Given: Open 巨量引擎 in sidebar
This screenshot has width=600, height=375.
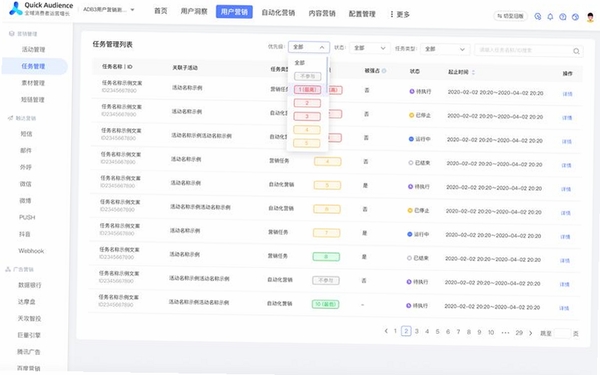Looking at the screenshot, I should (x=29, y=335).
